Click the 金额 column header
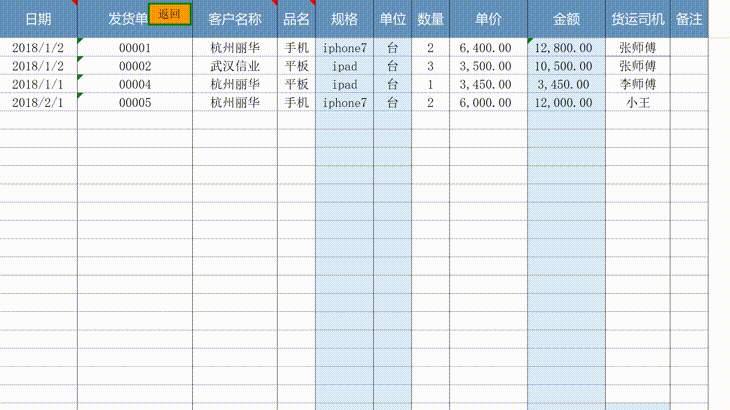The height and width of the screenshot is (410, 730). tap(566, 19)
